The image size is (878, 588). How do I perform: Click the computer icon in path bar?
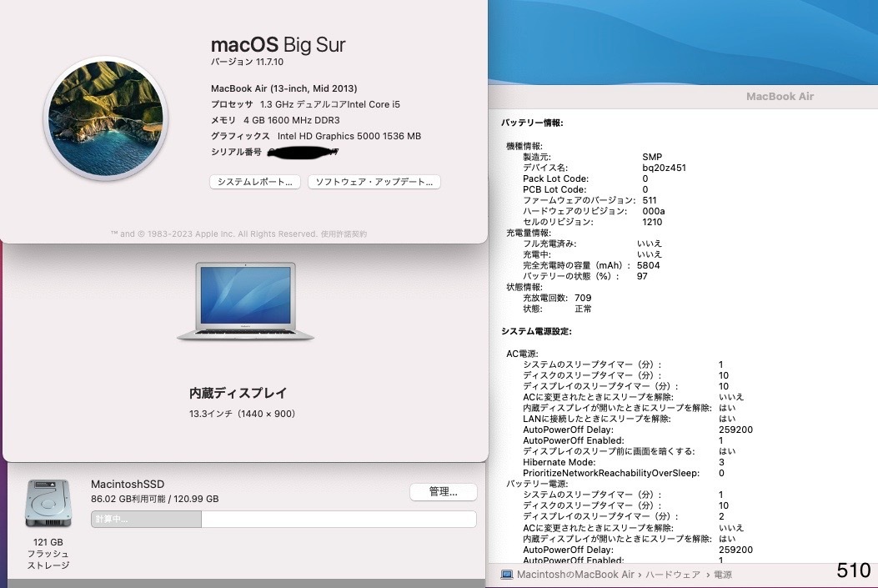(x=507, y=575)
